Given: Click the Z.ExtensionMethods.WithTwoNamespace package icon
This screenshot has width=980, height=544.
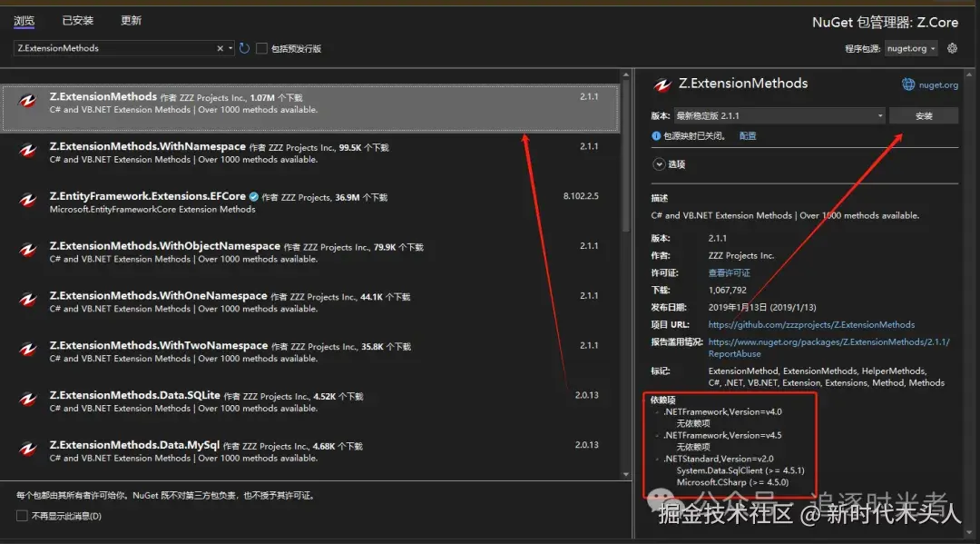Looking at the screenshot, I should click(27, 350).
